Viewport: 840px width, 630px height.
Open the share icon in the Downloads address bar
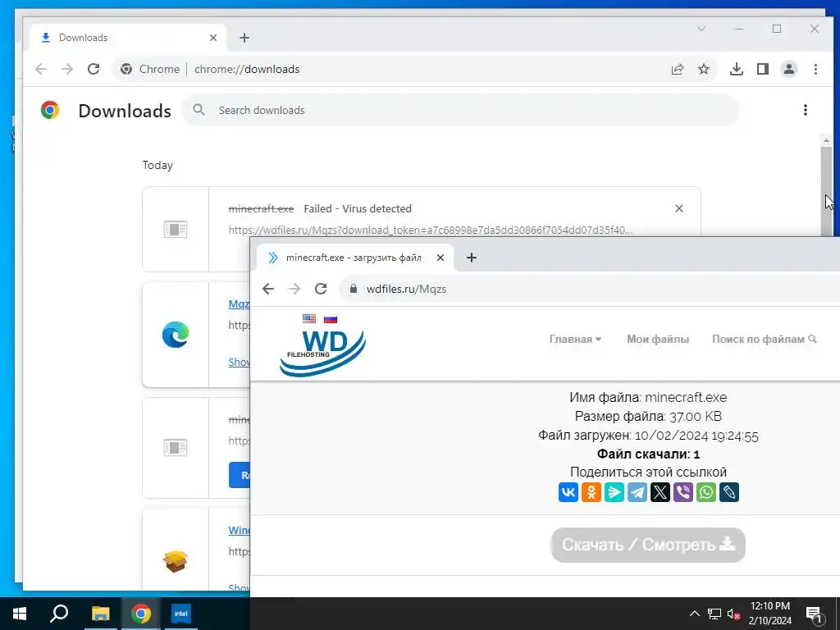pos(677,69)
